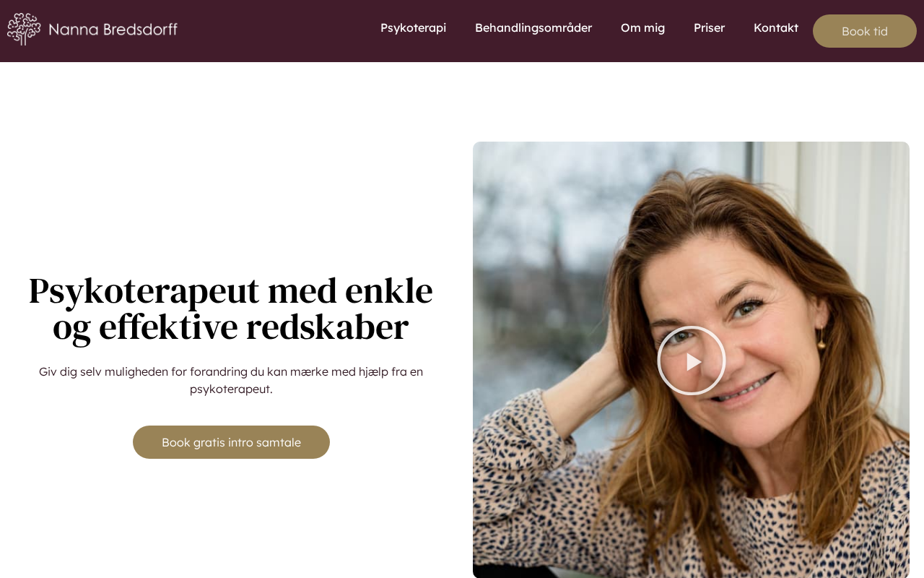Go to Behandlingsområder page
The width and height of the screenshot is (924, 578).
point(533,27)
